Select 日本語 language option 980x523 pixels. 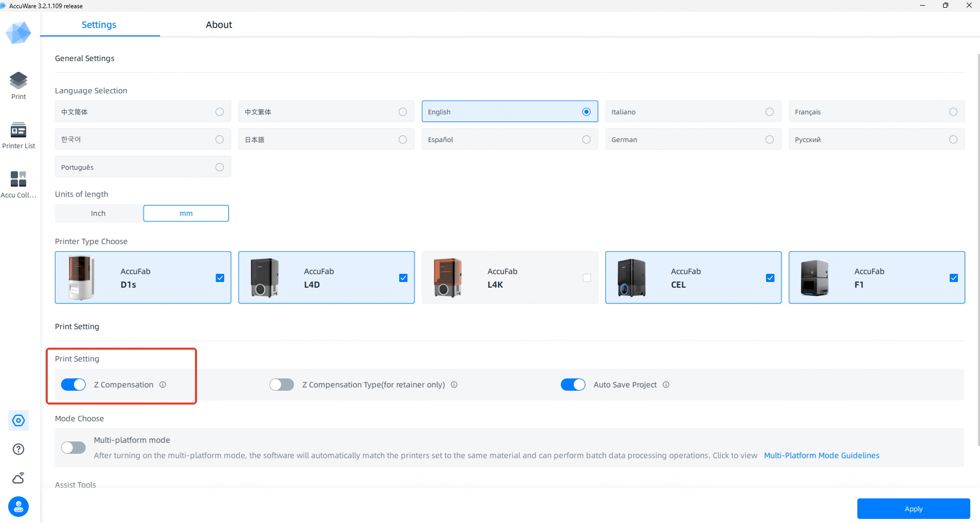326,139
